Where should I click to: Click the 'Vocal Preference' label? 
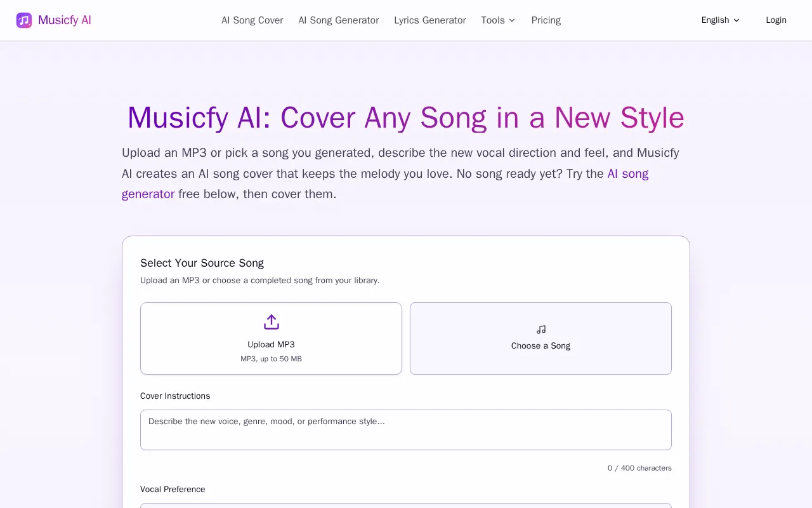173,489
